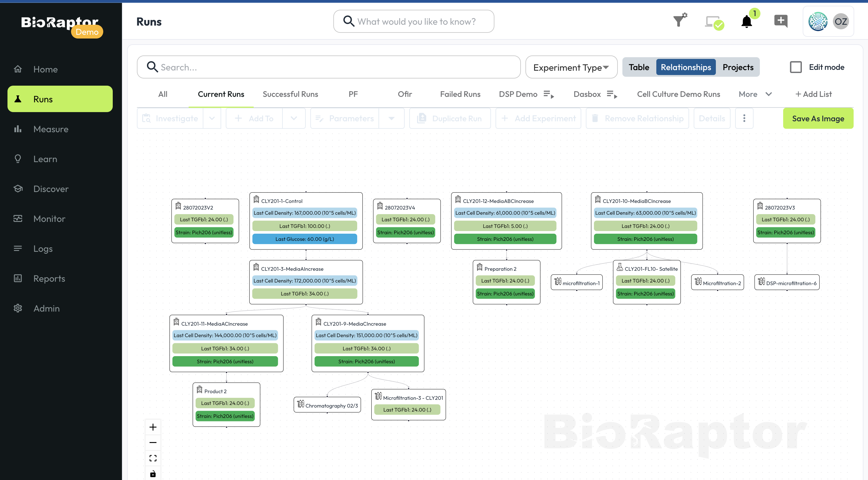Switch to Projects view
Viewport: 868px width, 480px height.
[738, 67]
